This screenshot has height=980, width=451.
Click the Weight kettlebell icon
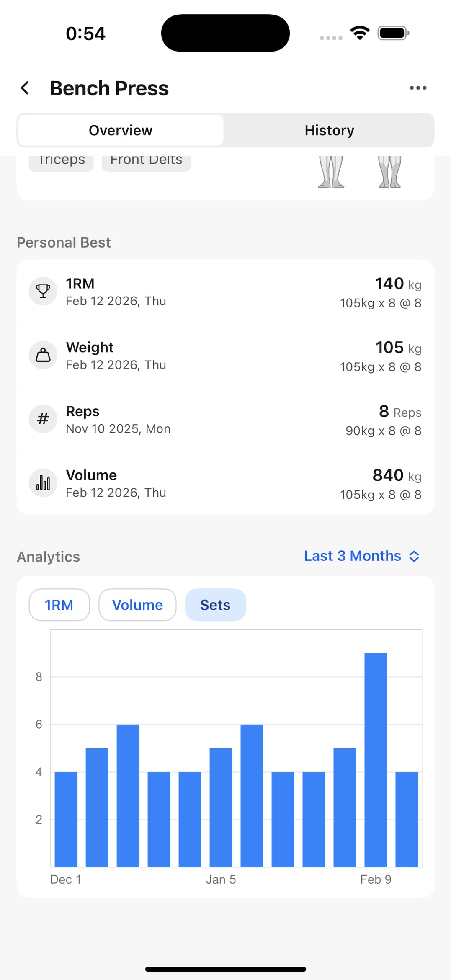click(x=43, y=355)
